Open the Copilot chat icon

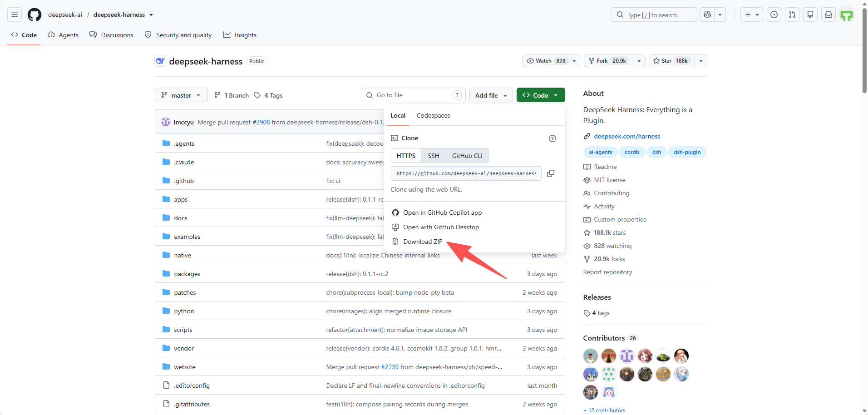(707, 15)
